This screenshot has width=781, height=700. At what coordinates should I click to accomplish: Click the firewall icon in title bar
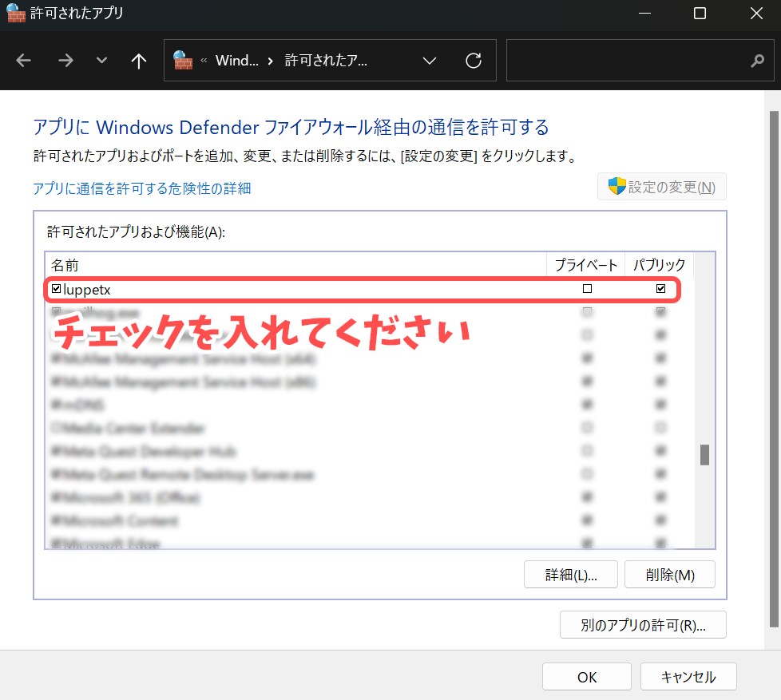[16, 14]
